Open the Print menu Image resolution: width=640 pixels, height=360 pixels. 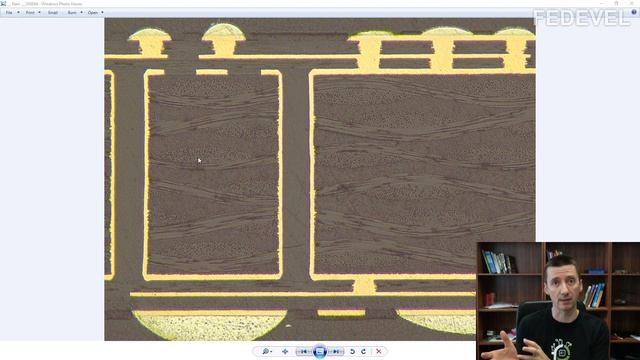click(x=30, y=13)
